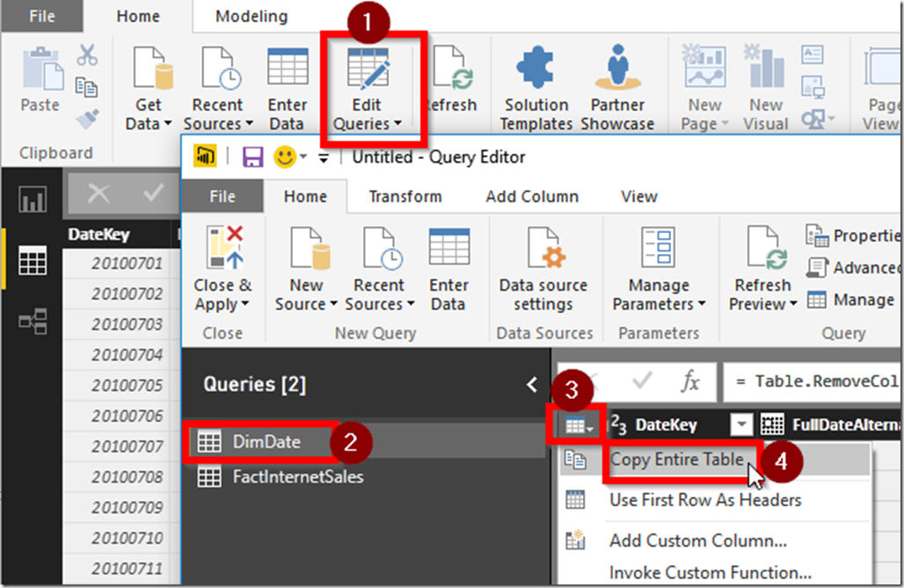Click Enter Data in Query Editor
The width and height of the screenshot is (904, 588).
(448, 269)
